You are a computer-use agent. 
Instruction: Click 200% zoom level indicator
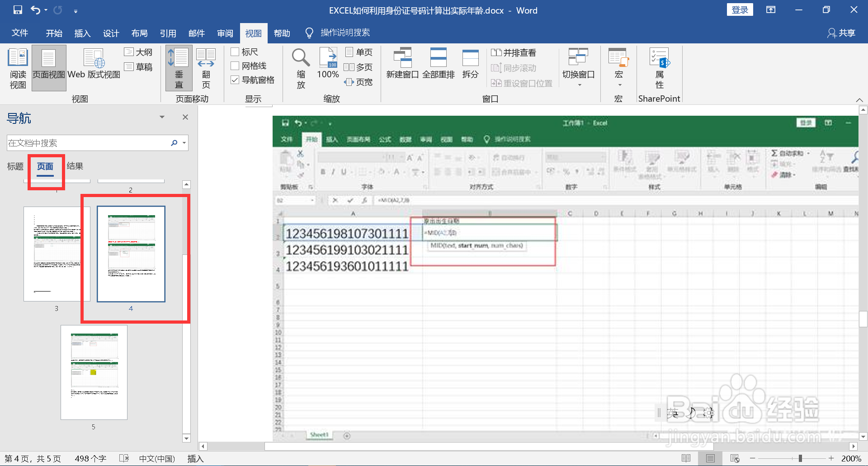tap(851, 458)
